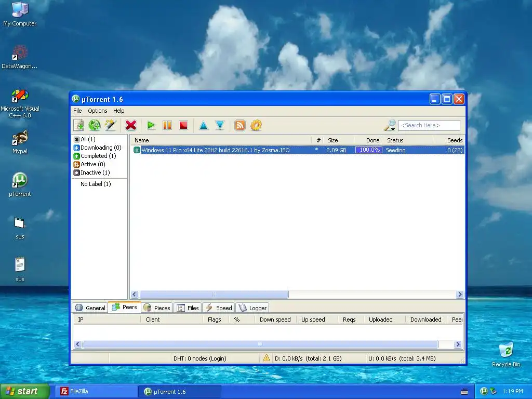
Task: Switch to the Files tab
Action: [188, 308]
